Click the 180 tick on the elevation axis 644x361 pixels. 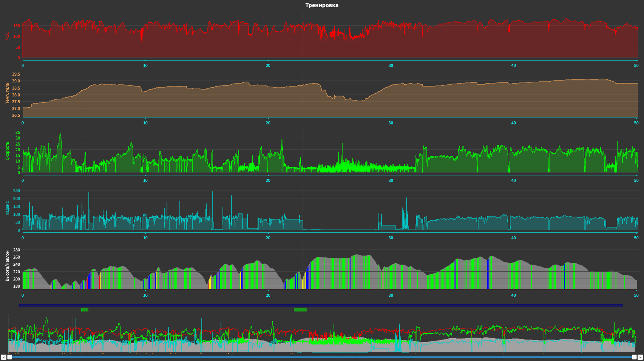[x=17, y=287]
